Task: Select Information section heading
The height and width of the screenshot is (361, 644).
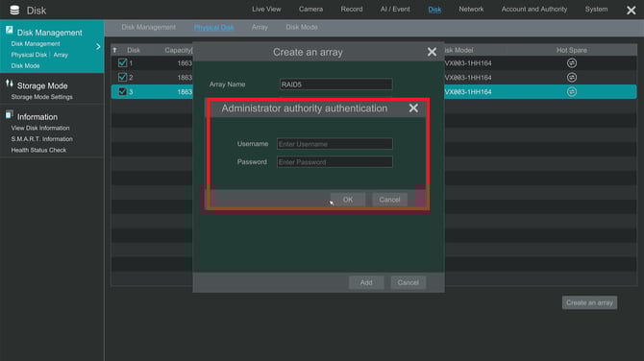Action: [37, 117]
